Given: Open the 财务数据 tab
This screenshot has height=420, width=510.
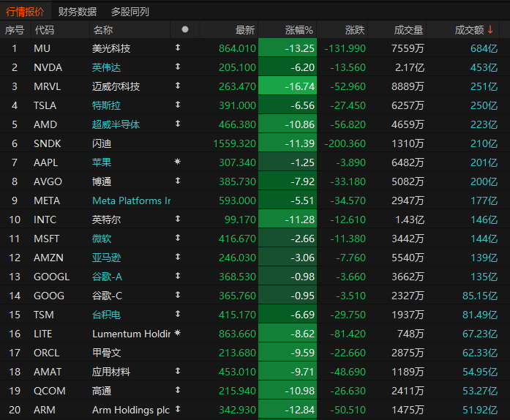Looking at the screenshot, I should click(x=78, y=12).
